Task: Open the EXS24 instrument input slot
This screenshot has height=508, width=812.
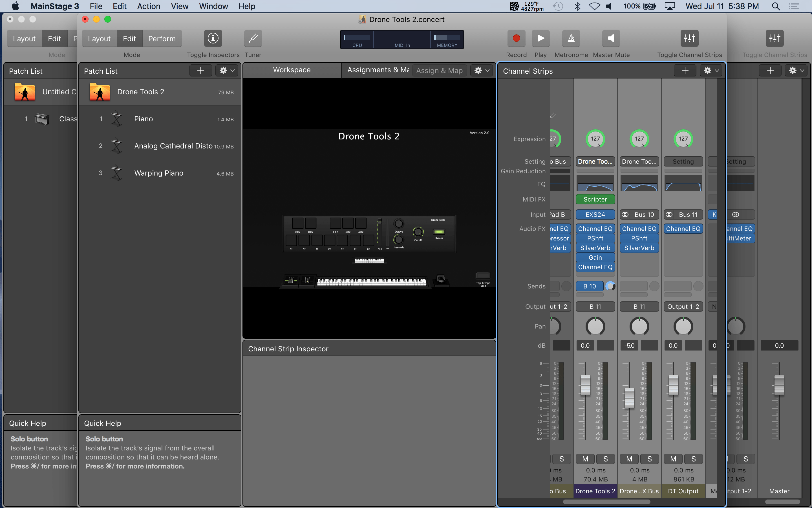Action: 595,214
